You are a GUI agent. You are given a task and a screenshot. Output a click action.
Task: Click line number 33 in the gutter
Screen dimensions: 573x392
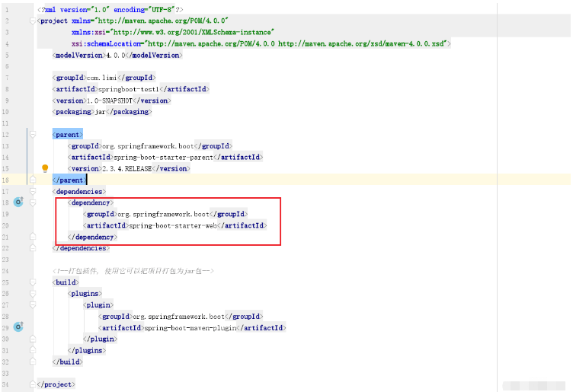(5, 373)
